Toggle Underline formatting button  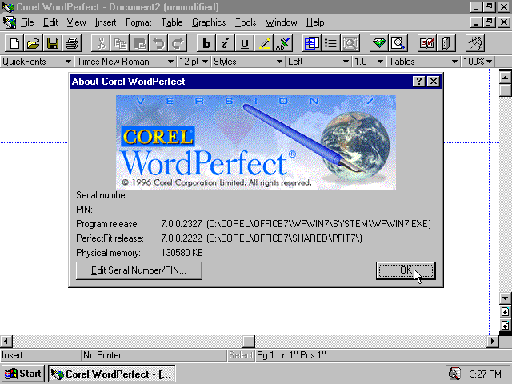pyautogui.click(x=245, y=43)
